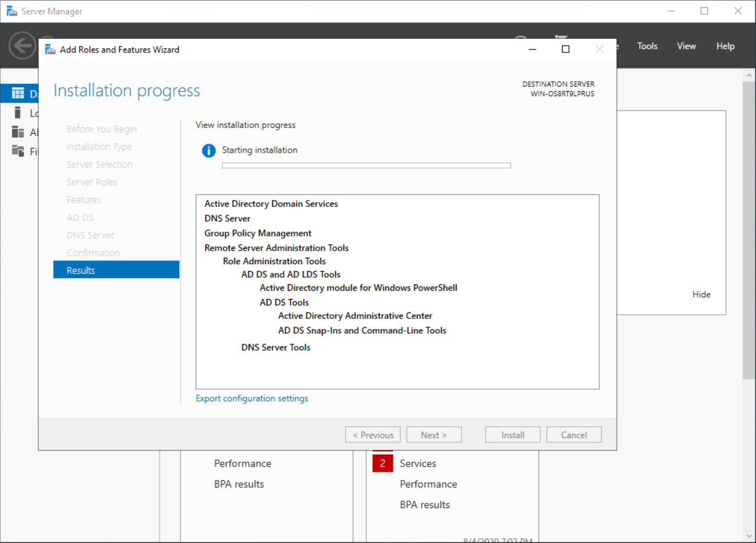This screenshot has width=756, height=543.
Task: Click Export configuration settings link
Action: (x=252, y=399)
